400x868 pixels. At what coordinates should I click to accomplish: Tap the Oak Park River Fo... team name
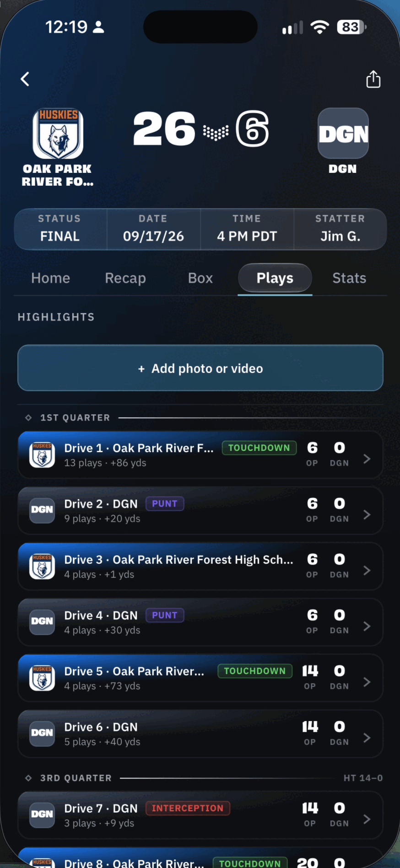pos(58,175)
